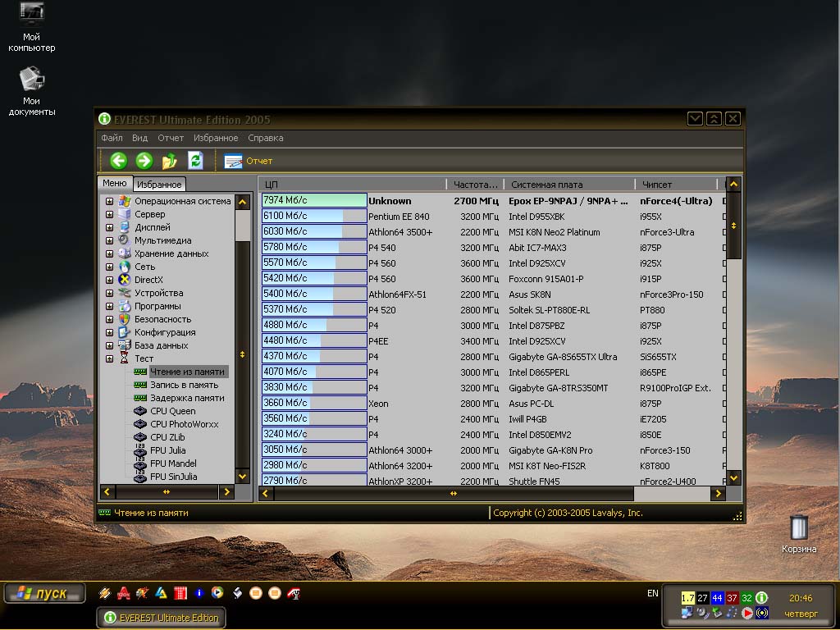The width and height of the screenshot is (840, 630).
Task: Click the Сервер icon in tree
Action: pos(125,214)
